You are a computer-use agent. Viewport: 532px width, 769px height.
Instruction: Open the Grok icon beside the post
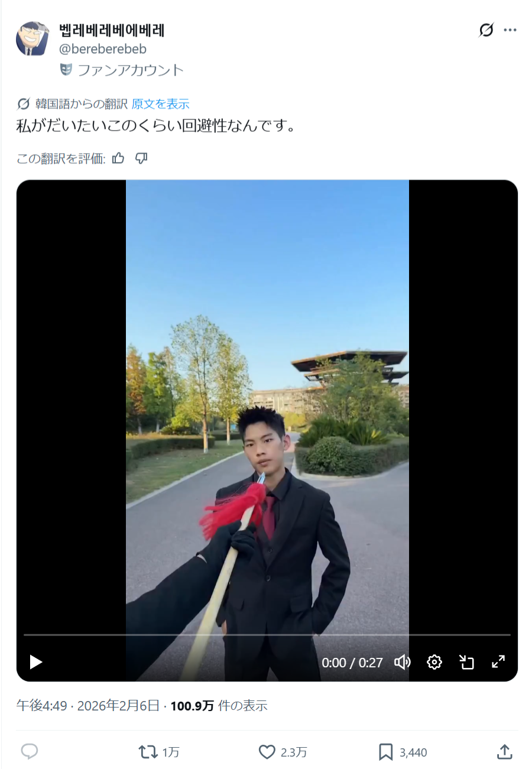[486, 30]
